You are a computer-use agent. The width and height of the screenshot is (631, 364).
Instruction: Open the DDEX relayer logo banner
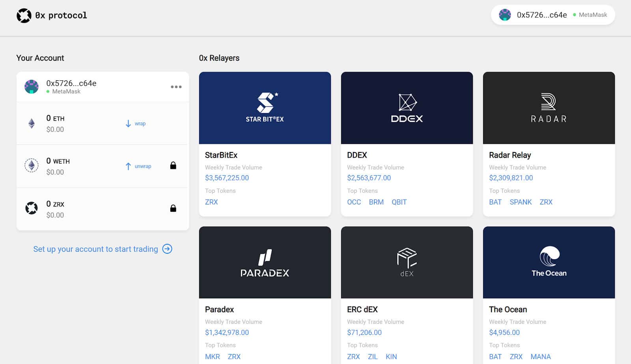[407, 108]
